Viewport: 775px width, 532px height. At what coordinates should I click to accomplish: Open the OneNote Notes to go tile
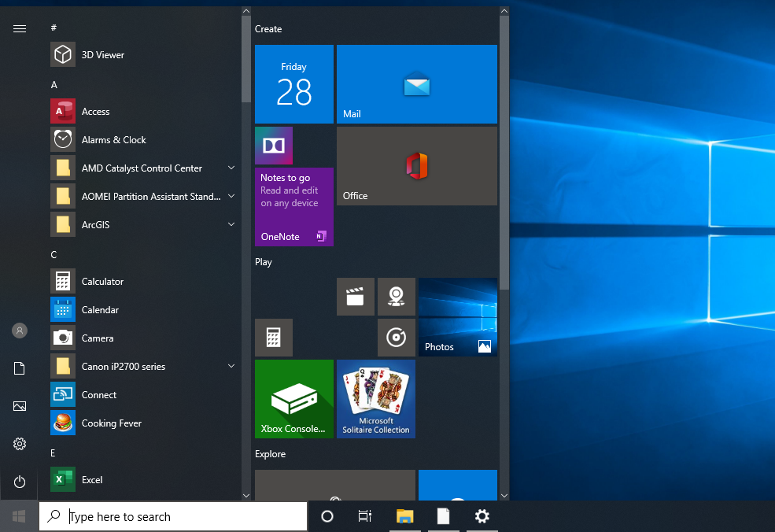293,206
